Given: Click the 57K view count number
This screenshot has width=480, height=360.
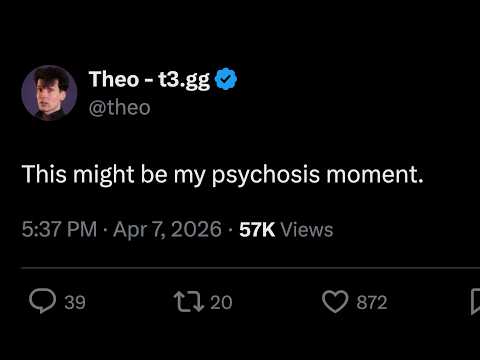Looking at the screenshot, I should click(x=257, y=230).
